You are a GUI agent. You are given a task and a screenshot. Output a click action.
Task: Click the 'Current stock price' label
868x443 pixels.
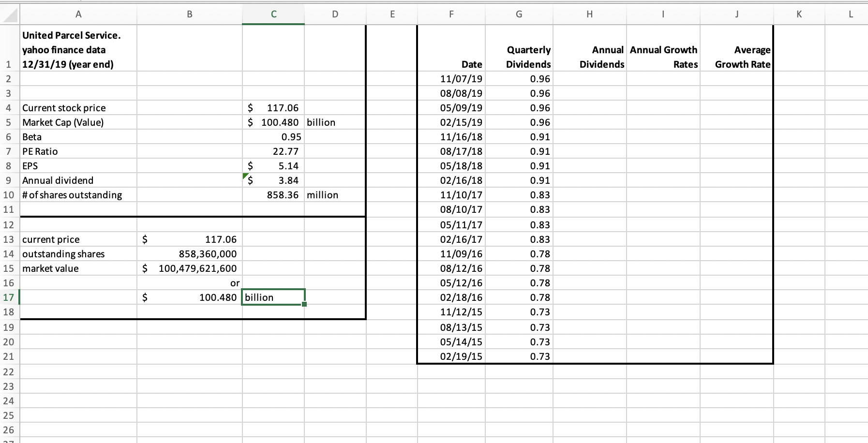tap(64, 108)
